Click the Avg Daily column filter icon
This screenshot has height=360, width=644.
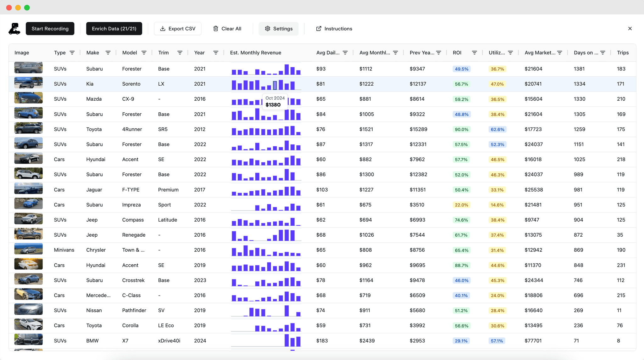pos(345,53)
